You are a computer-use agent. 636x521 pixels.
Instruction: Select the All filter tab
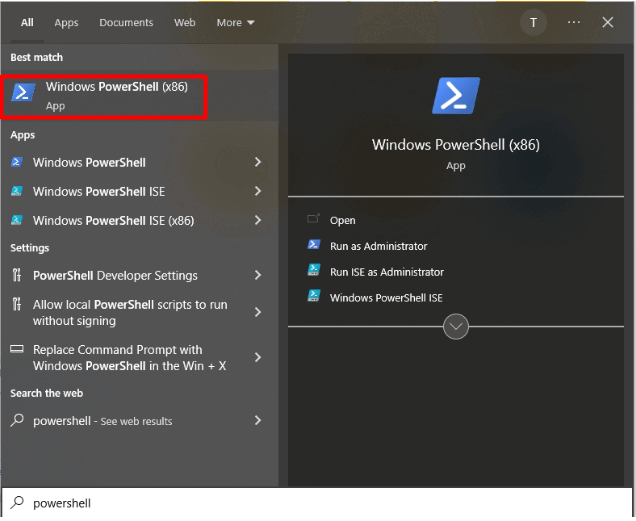tap(27, 23)
